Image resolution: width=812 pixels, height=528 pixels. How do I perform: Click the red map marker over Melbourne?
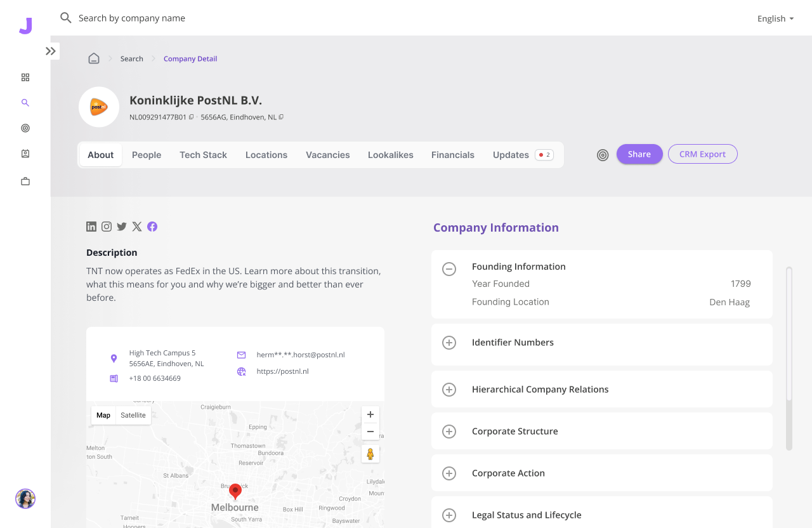235,492
